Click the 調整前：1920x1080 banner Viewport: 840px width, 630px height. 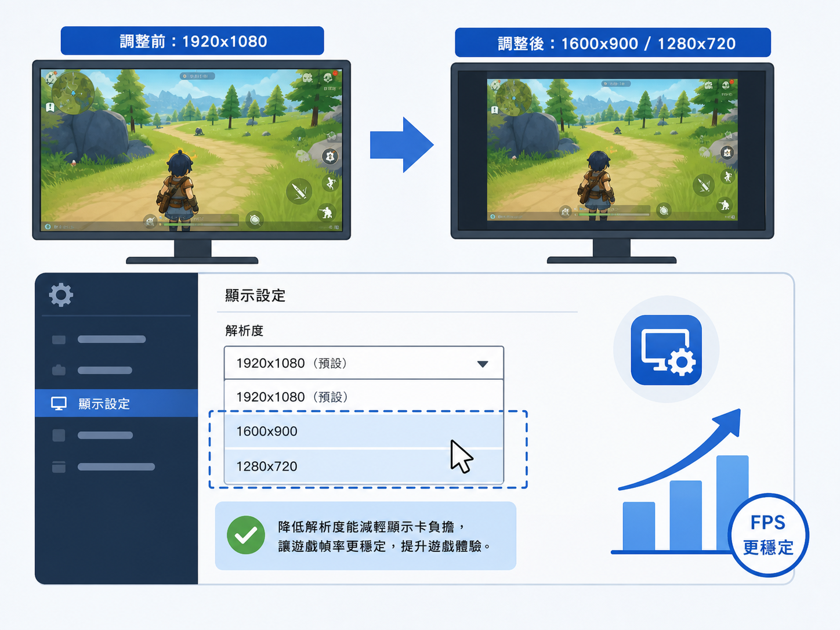tap(192, 41)
